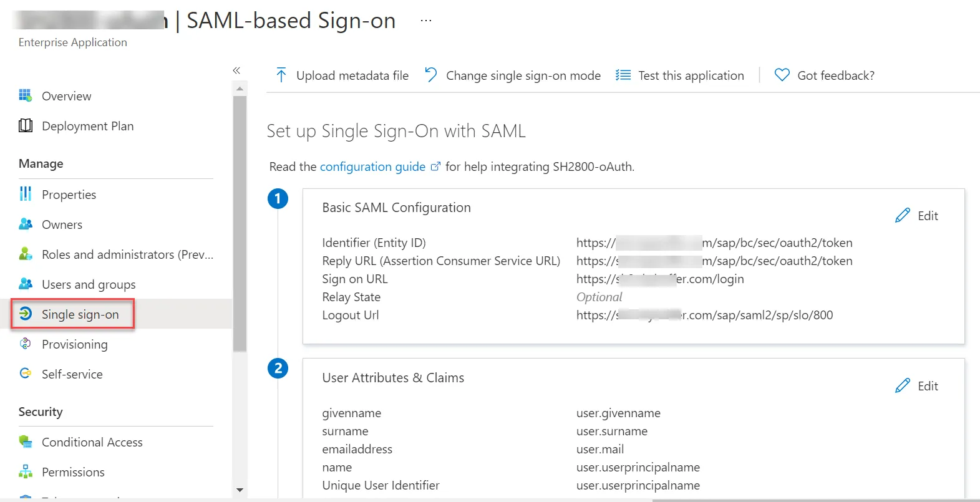Screen dimensions: 980x502
Task: Click the Permissions hierarchy icon
Action: click(x=26, y=471)
